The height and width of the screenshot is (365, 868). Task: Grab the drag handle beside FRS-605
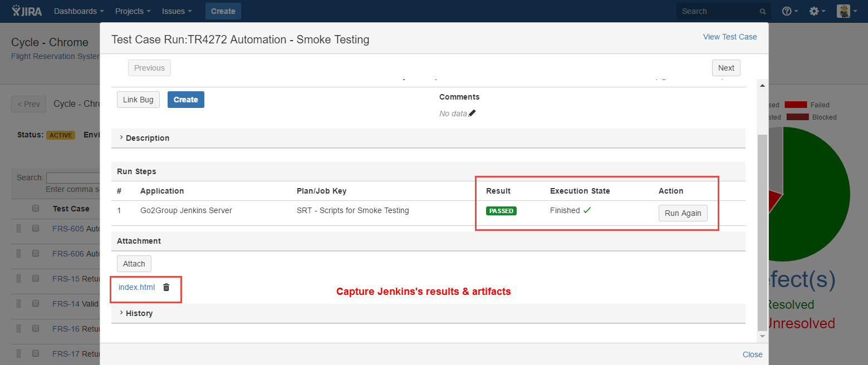(x=18, y=228)
